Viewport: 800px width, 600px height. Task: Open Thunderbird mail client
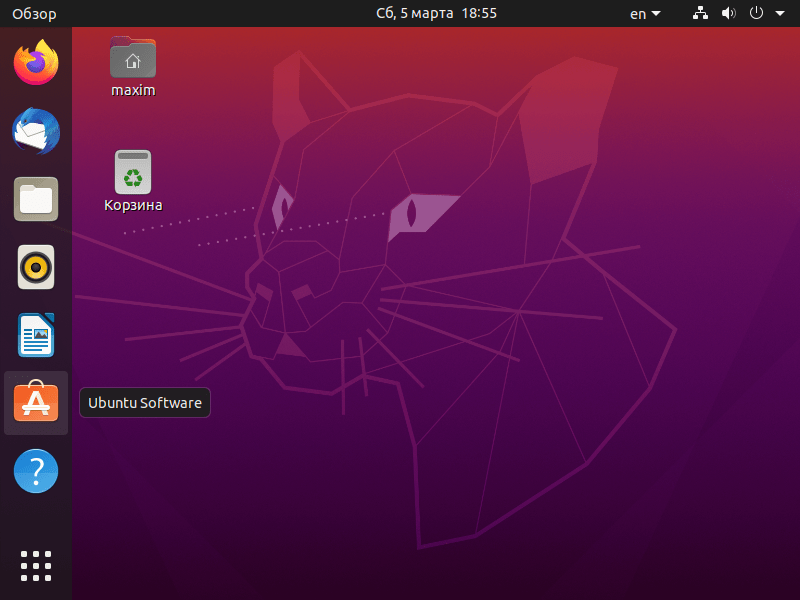[x=35, y=131]
